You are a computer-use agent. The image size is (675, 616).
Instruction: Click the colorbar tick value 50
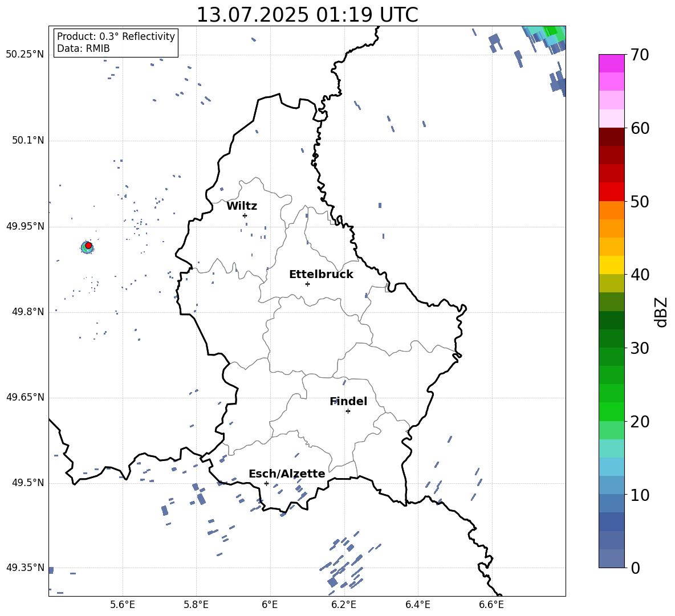pos(640,201)
